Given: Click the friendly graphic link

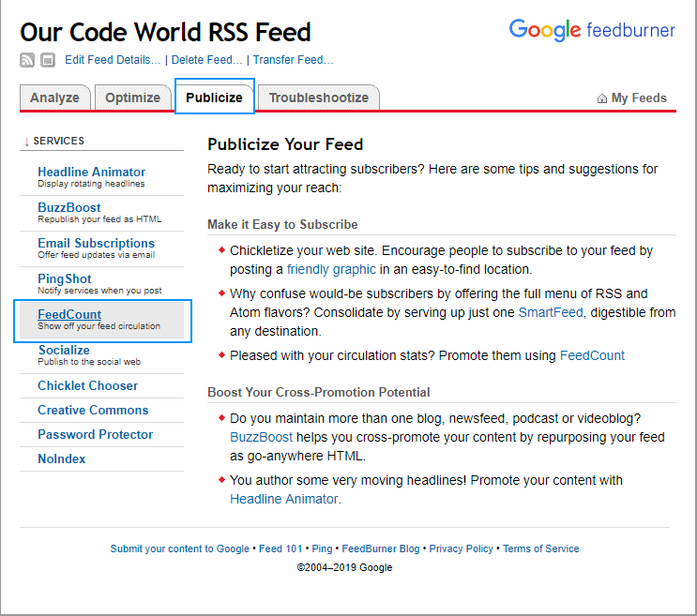Looking at the screenshot, I should (x=331, y=269).
